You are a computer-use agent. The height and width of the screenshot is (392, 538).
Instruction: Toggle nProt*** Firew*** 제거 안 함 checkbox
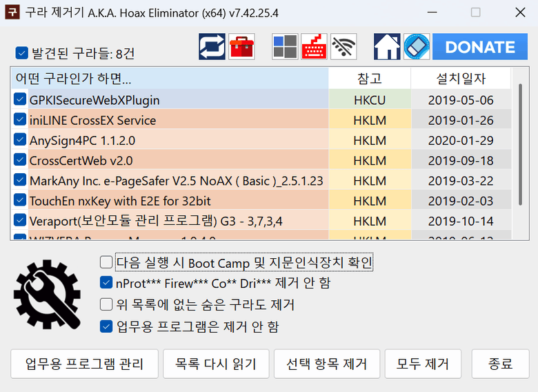point(106,283)
